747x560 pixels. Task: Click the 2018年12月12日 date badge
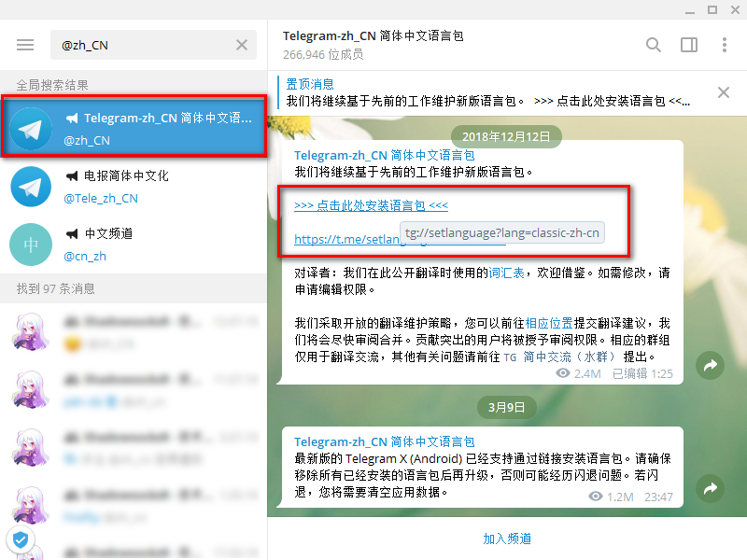click(506, 136)
